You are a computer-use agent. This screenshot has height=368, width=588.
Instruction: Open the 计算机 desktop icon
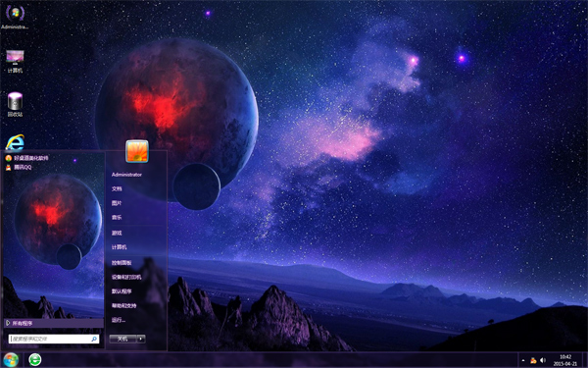(15, 61)
